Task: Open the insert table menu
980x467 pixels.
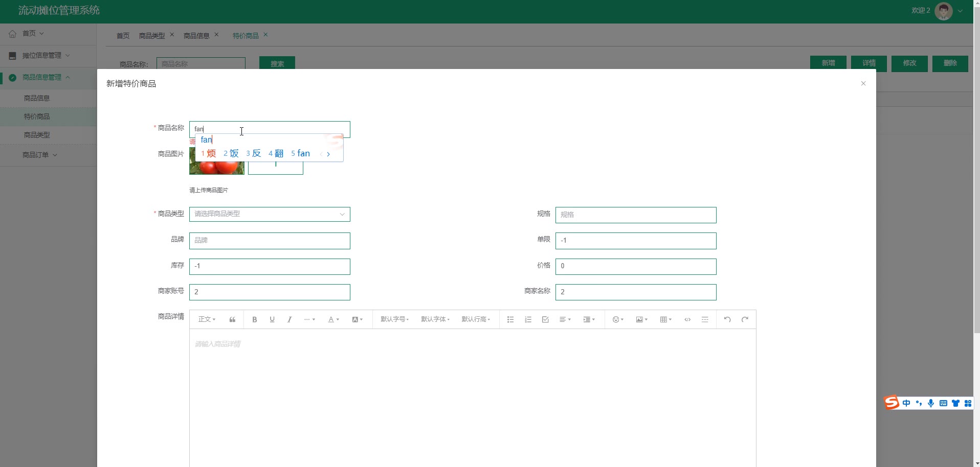Action: tap(666, 319)
